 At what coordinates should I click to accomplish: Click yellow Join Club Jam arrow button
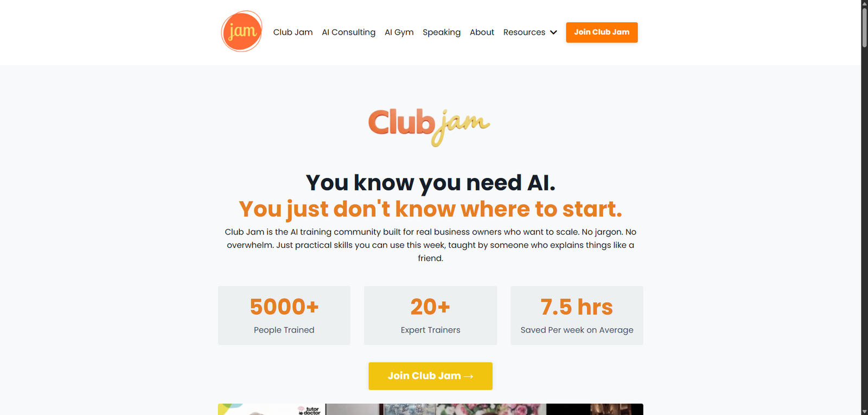[x=430, y=376]
